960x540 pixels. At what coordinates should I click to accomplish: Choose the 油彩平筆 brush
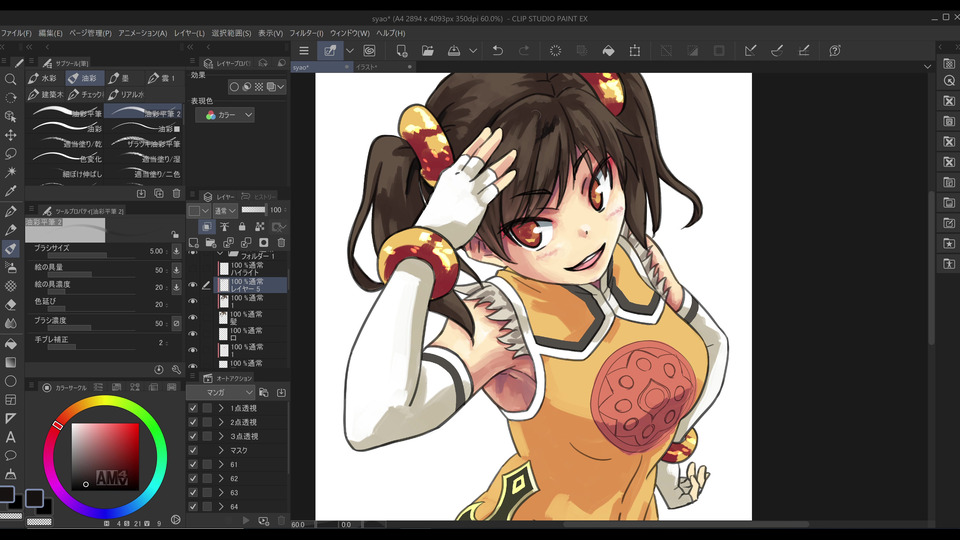[x=66, y=112]
